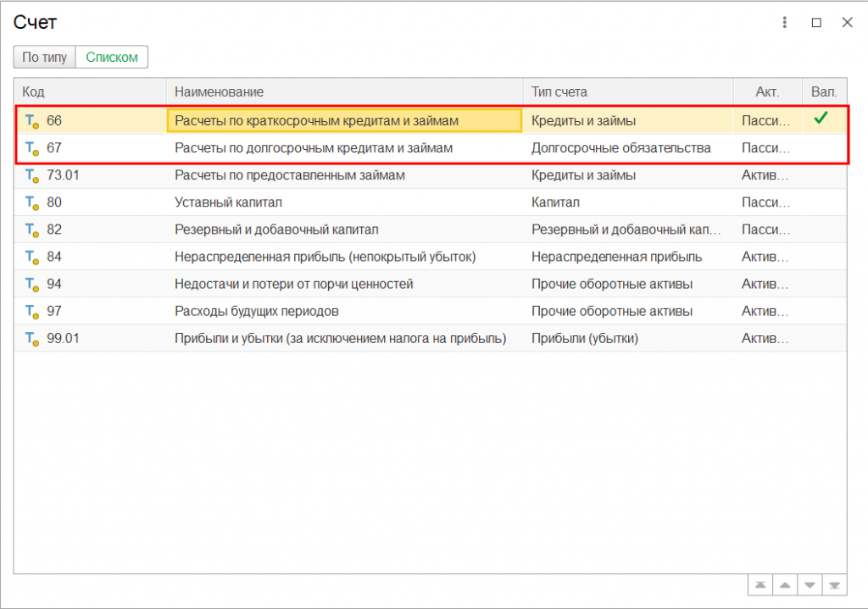The image size is (868, 609).
Task: Maximize the «Счет» dialog window
Action: pyautogui.click(x=816, y=23)
